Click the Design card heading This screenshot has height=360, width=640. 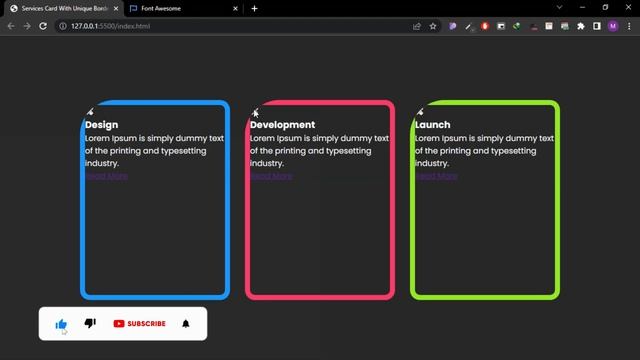(x=102, y=124)
